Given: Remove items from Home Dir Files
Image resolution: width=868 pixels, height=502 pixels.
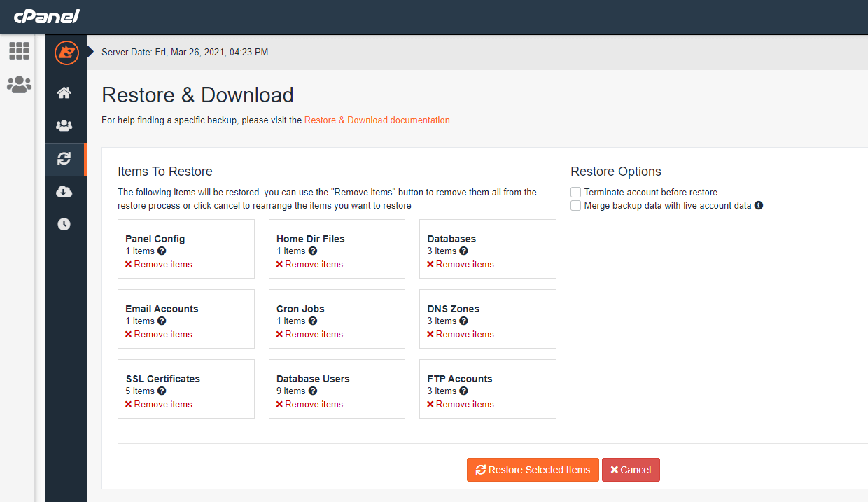Looking at the screenshot, I should pyautogui.click(x=309, y=265).
